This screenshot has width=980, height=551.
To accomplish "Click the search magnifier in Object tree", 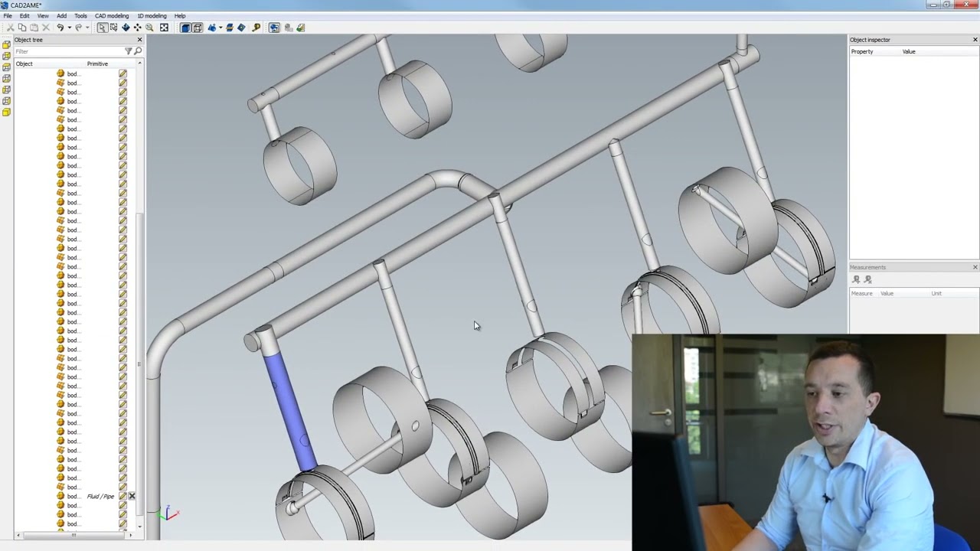I will point(138,51).
